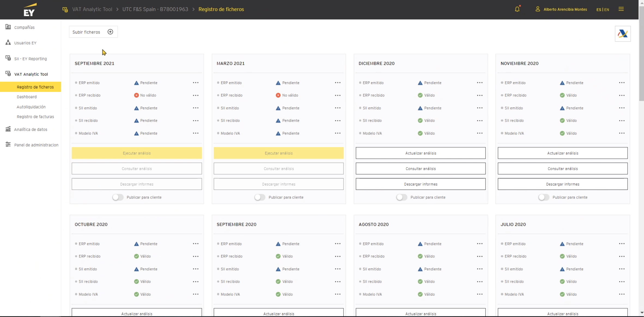Click the Agencia Tributaria logo icon
This screenshot has height=317, width=644.
pyautogui.click(x=622, y=34)
